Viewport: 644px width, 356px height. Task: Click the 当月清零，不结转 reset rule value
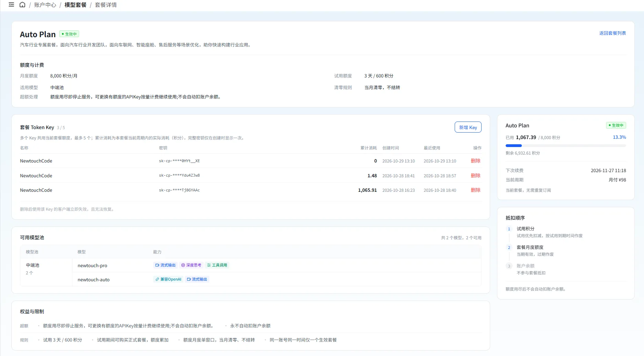coord(382,87)
